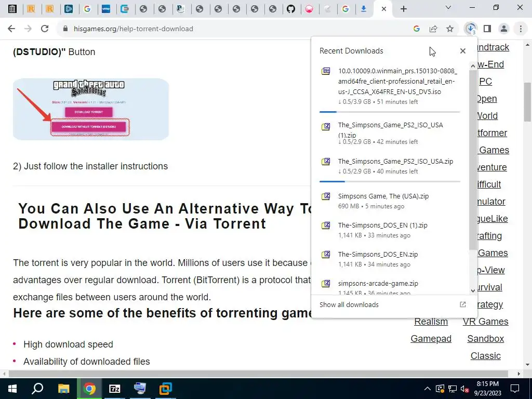Click the GTA San Andreas download image

(x=91, y=109)
